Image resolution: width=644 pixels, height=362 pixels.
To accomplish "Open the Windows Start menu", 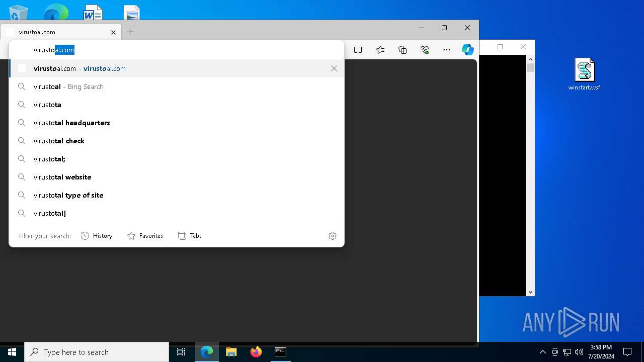I will coord(12,352).
